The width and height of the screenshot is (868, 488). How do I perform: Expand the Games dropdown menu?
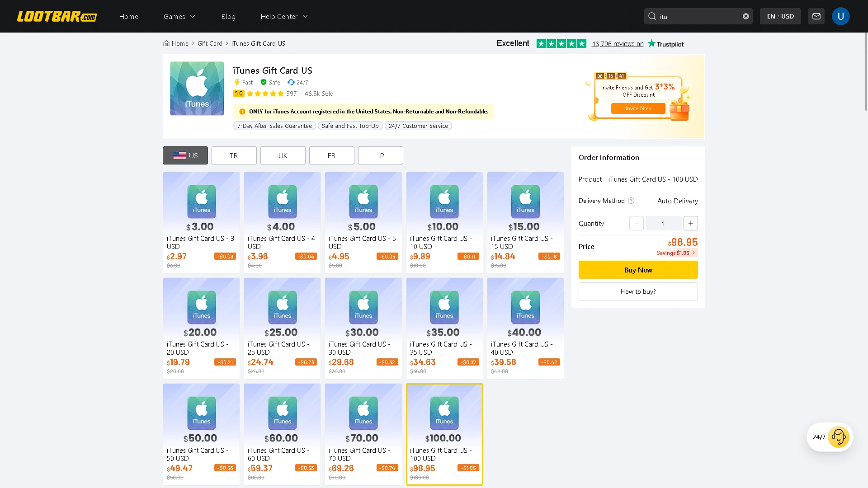coord(179,16)
